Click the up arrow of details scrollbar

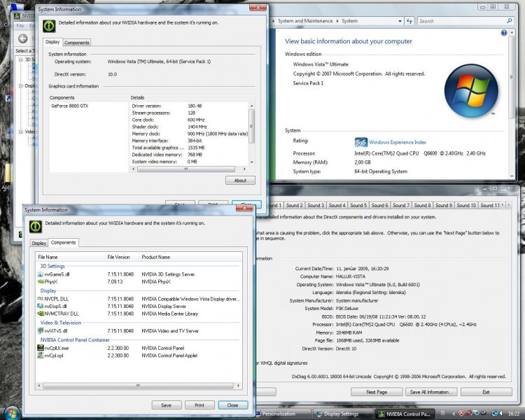click(252, 106)
